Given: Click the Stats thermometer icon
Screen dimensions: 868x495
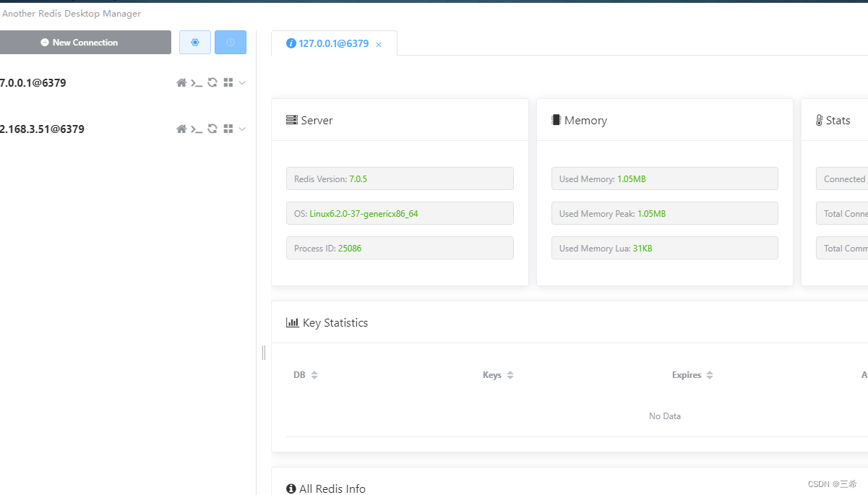Looking at the screenshot, I should point(819,121).
